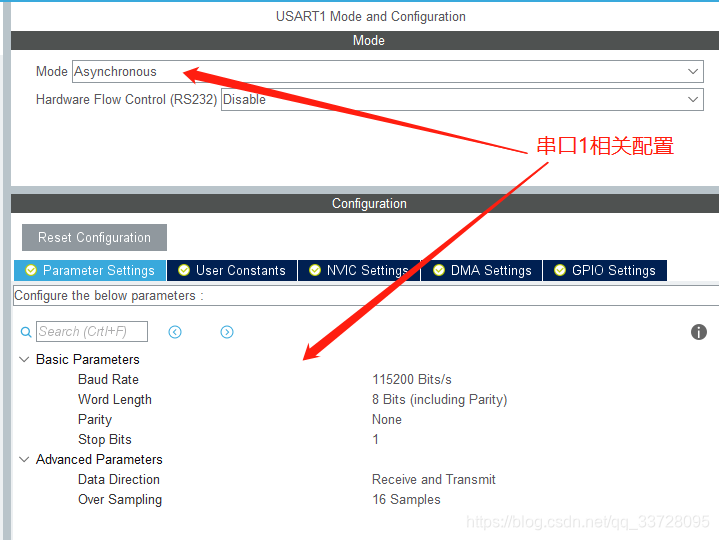This screenshot has width=719, height=540.
Task: Click the GPIO Settings check icon
Action: [560, 270]
